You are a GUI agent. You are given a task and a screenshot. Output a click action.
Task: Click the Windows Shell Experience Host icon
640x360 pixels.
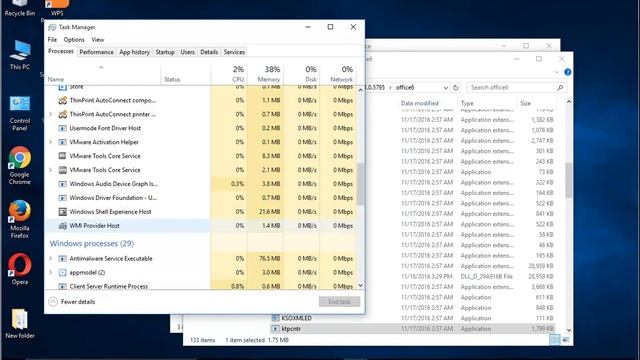(x=62, y=212)
